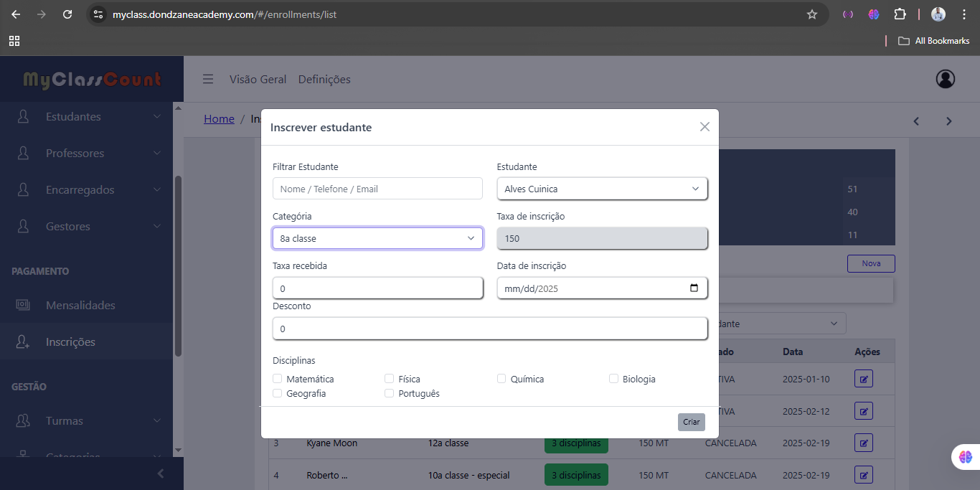Open Visão Geral in the top navigation
This screenshot has width=980, height=490.
258,80
